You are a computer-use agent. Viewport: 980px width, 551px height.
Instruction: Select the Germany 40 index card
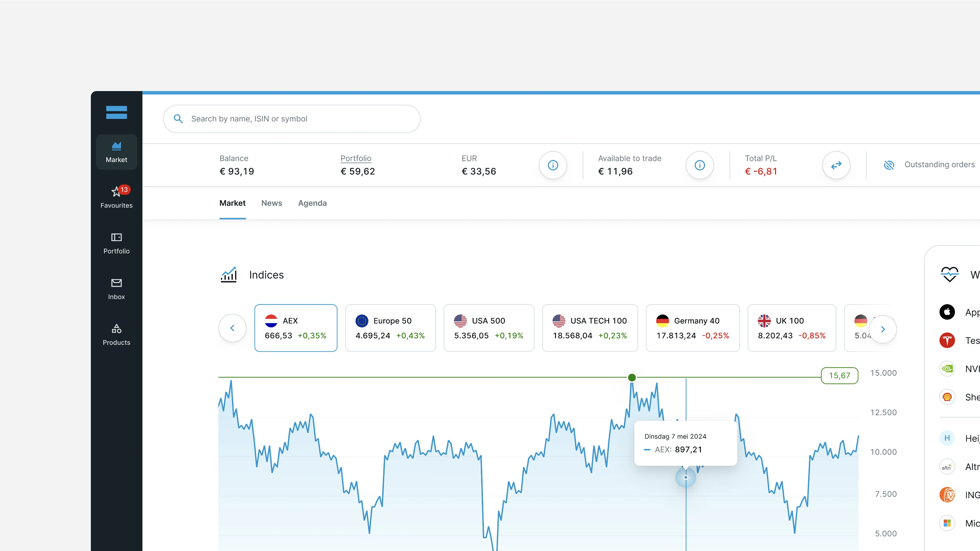pyautogui.click(x=693, y=328)
